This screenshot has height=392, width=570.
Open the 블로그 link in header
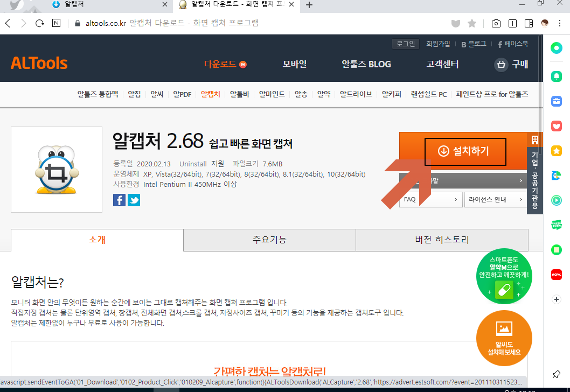pyautogui.click(x=474, y=44)
